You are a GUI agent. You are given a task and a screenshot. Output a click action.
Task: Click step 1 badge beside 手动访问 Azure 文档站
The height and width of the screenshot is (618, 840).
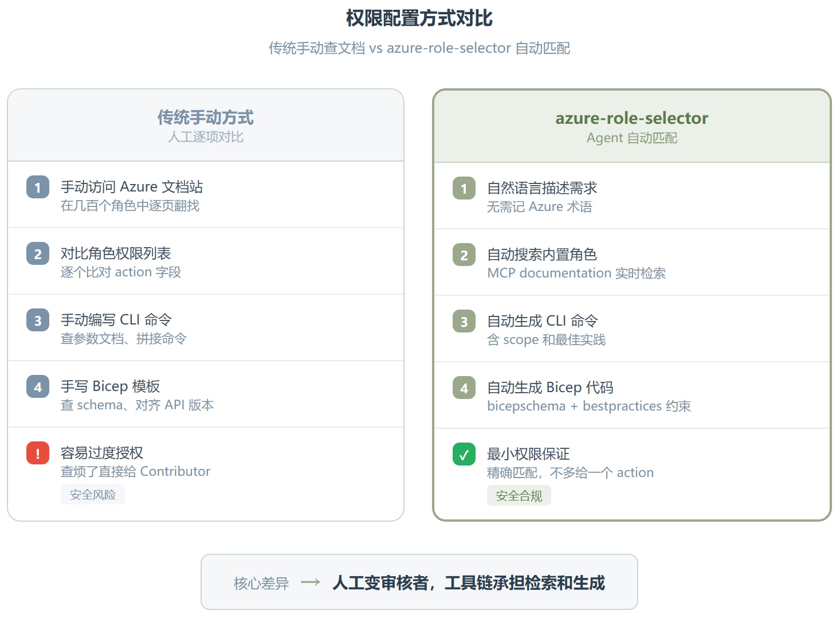tap(38, 187)
